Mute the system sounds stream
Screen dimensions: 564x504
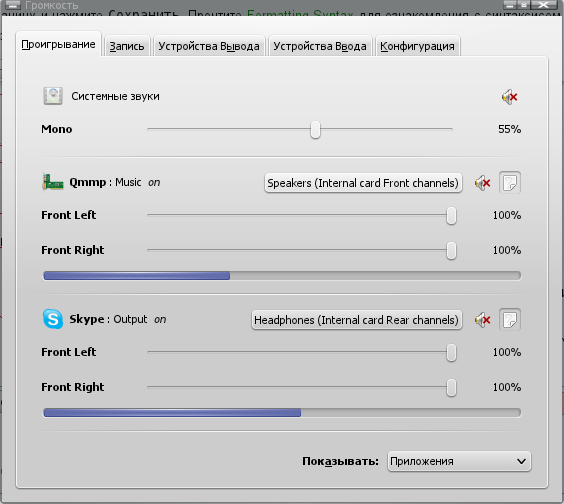tap(510, 97)
